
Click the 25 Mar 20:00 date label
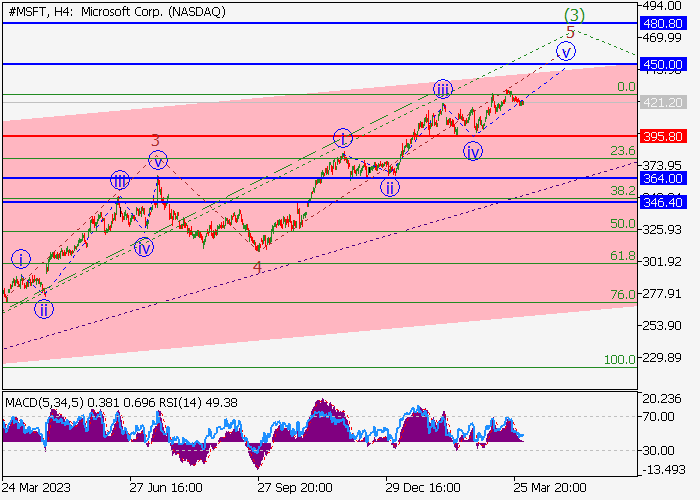click(x=550, y=487)
